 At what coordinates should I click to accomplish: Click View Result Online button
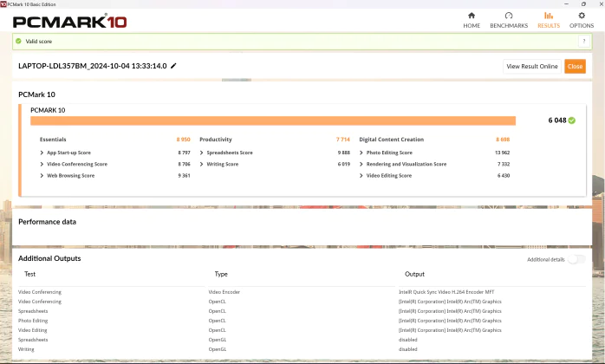(x=531, y=66)
